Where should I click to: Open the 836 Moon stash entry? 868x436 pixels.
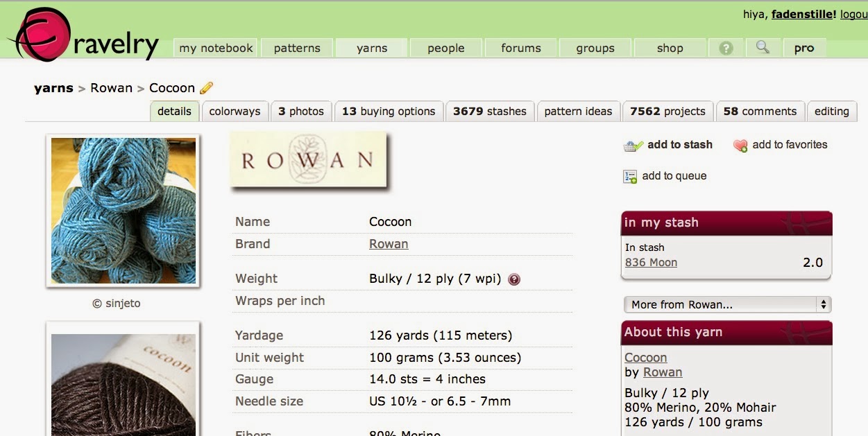click(651, 263)
